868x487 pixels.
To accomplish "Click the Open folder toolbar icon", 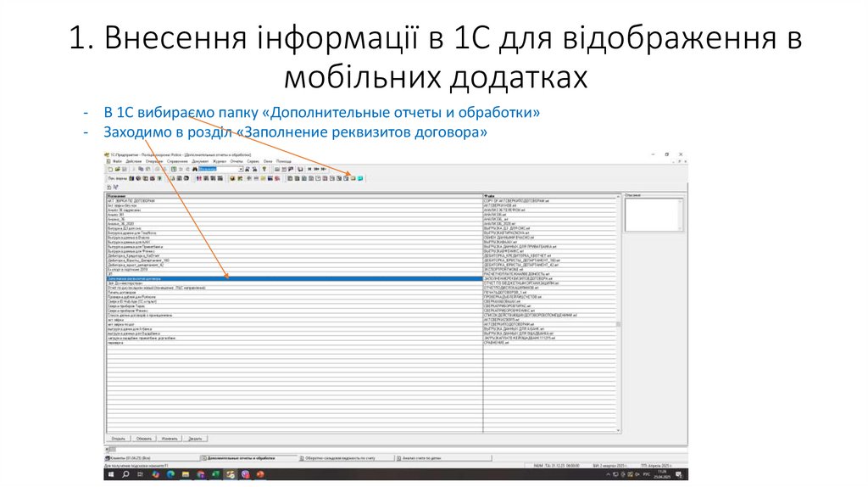I will (117, 169).
